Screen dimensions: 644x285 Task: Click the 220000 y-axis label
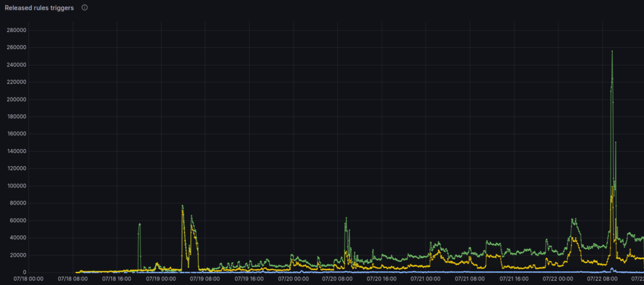pos(16,82)
